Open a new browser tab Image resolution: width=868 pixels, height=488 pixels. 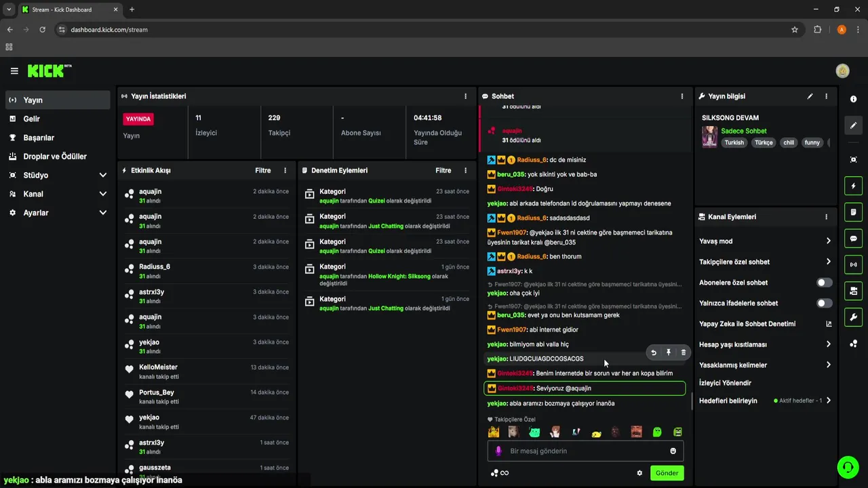point(132,9)
